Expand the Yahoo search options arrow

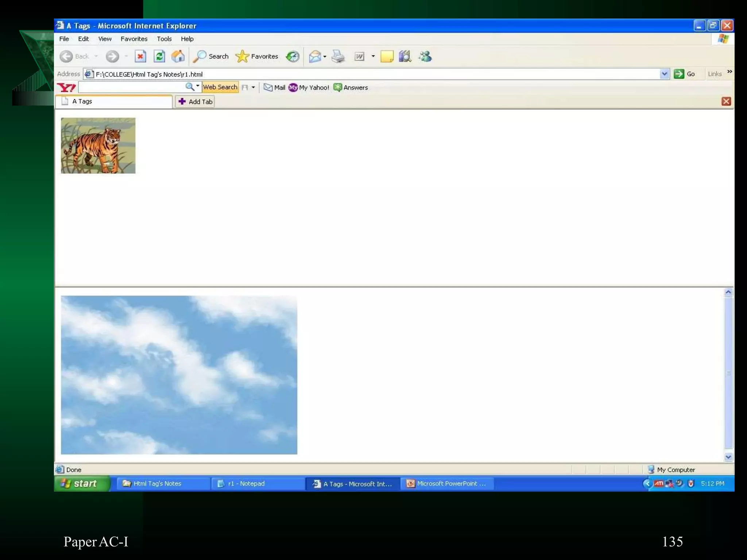tap(198, 86)
